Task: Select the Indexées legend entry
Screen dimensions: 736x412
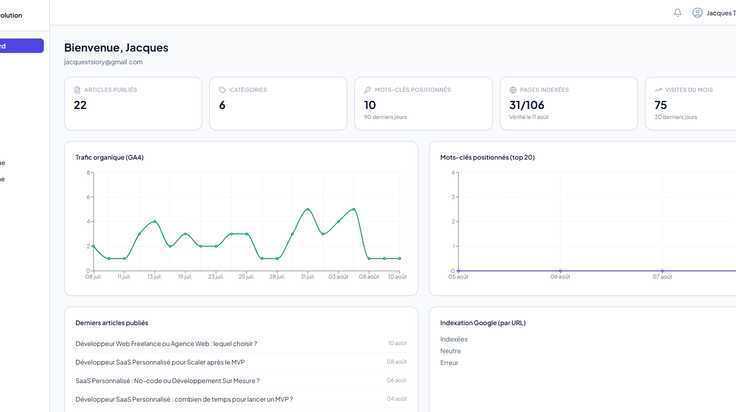Action: (x=454, y=339)
